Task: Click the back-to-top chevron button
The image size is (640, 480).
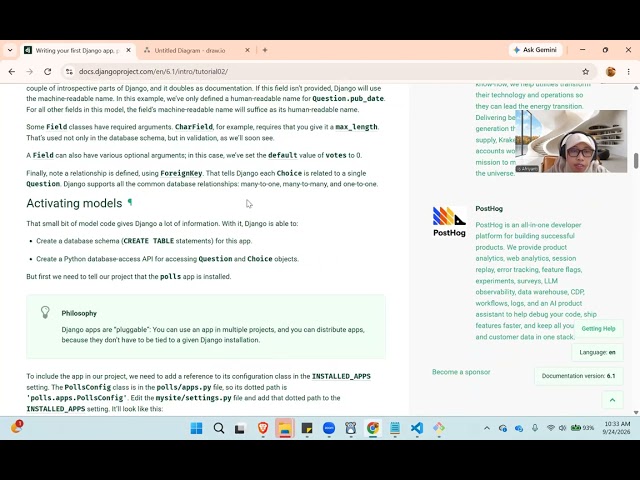Action: click(612, 400)
